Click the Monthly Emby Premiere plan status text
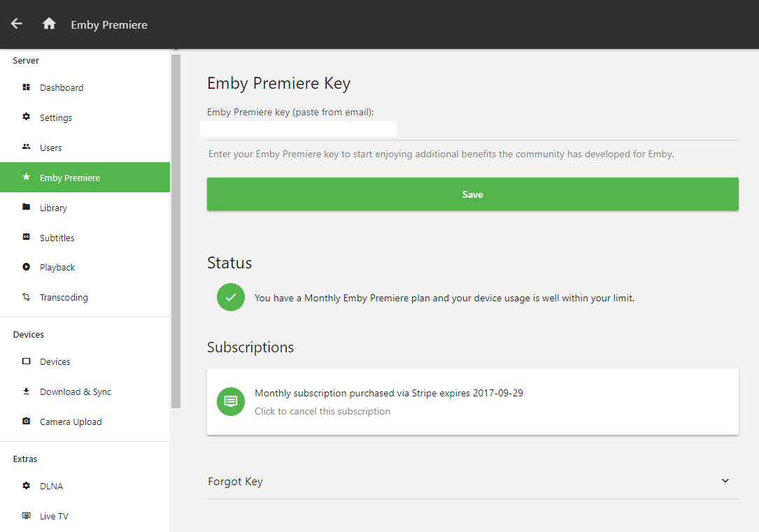759x532 pixels. (444, 298)
